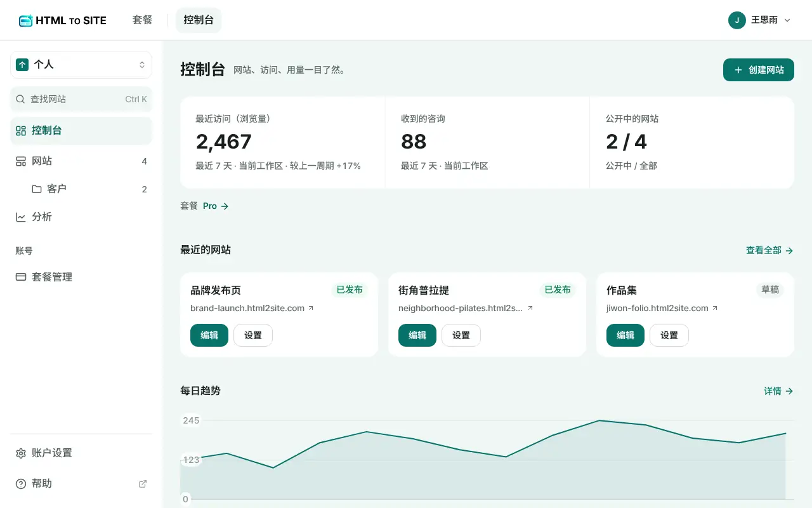Open the 详情 link for 每日趋势
Viewport: 812px width, 508px height.
tap(778, 391)
